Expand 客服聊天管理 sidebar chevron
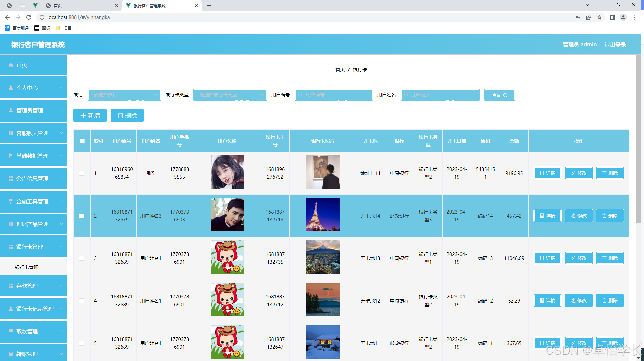The height and width of the screenshot is (361, 644). pos(61,133)
